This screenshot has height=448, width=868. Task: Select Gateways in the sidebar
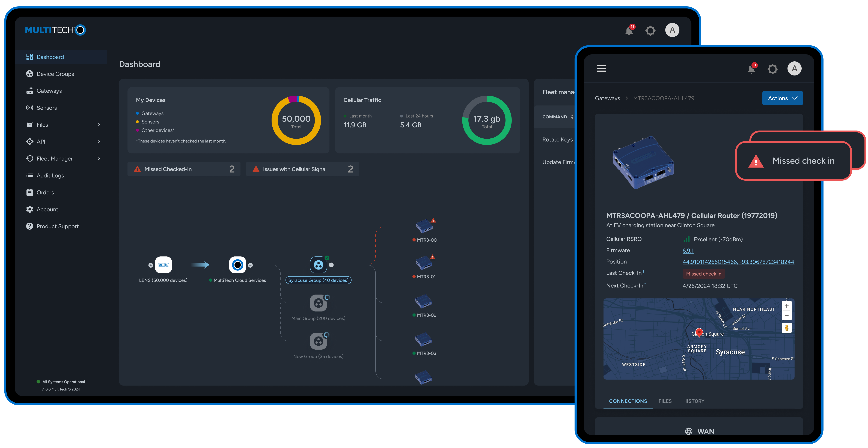(49, 90)
